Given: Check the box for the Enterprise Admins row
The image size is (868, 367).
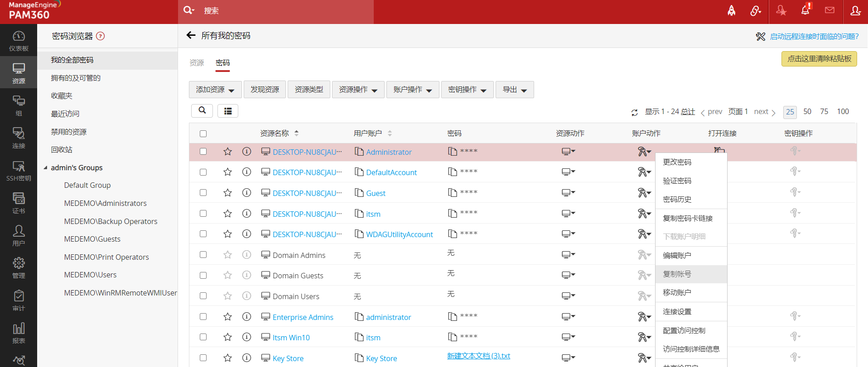Looking at the screenshot, I should [x=203, y=317].
